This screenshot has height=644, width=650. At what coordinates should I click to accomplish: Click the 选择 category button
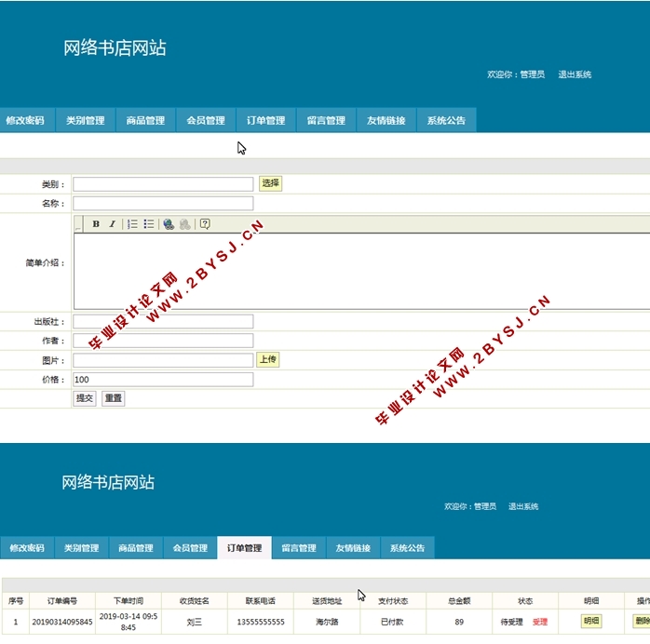(x=271, y=183)
